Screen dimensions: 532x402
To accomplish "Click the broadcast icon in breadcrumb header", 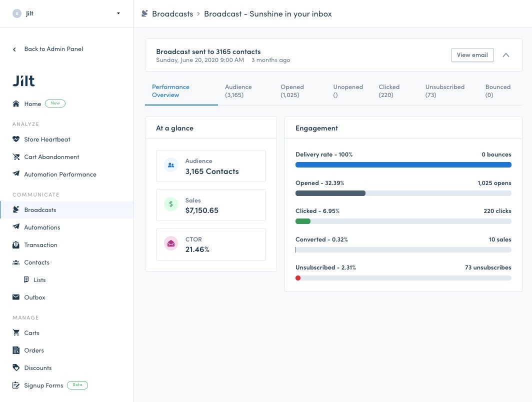I will pos(144,13).
